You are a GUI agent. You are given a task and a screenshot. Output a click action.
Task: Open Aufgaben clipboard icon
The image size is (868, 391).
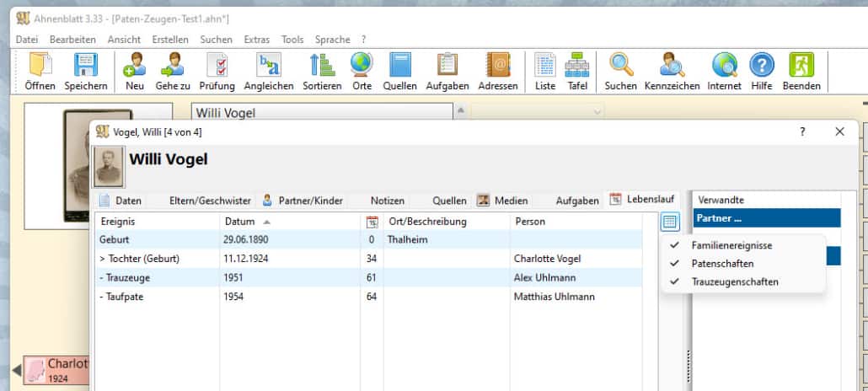point(447,65)
